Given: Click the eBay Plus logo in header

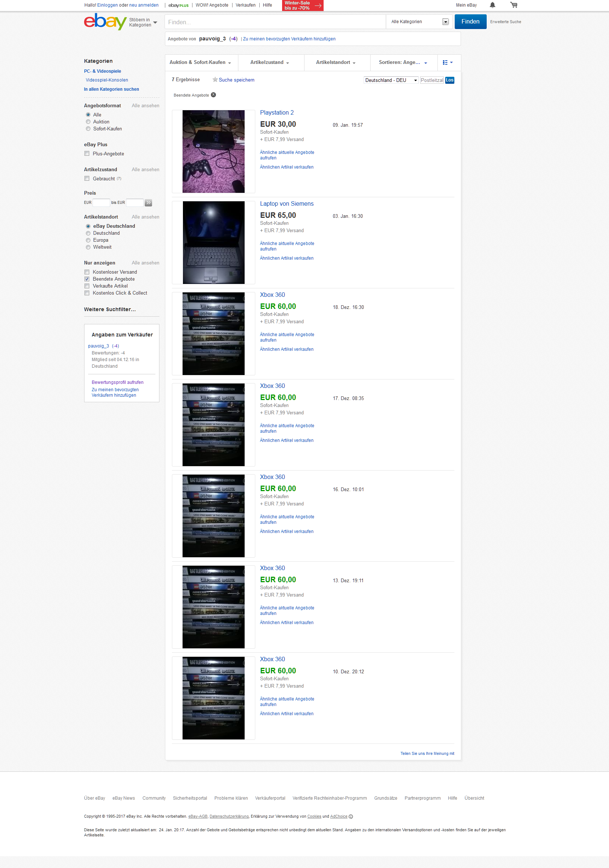Looking at the screenshot, I should (x=179, y=5).
